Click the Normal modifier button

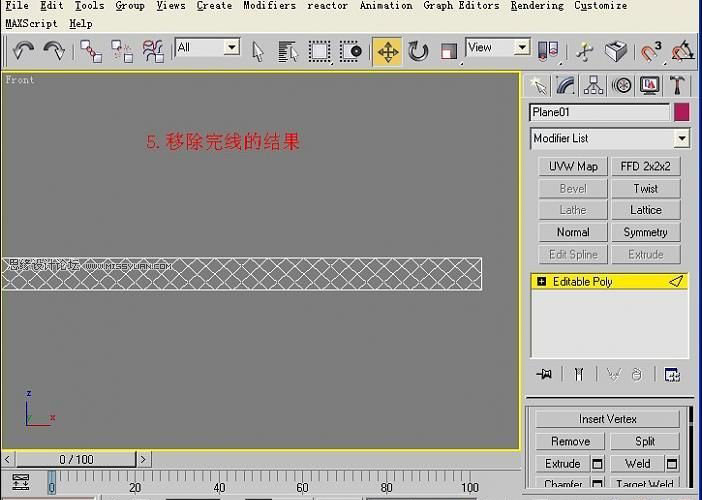tap(573, 232)
